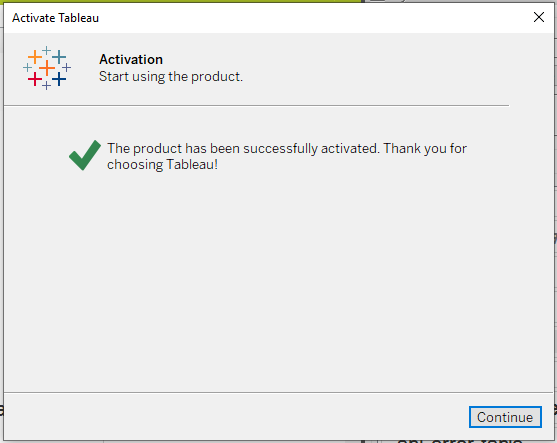Click the 'Start using the product.' subtitle
This screenshot has height=443, width=557.
click(171, 77)
